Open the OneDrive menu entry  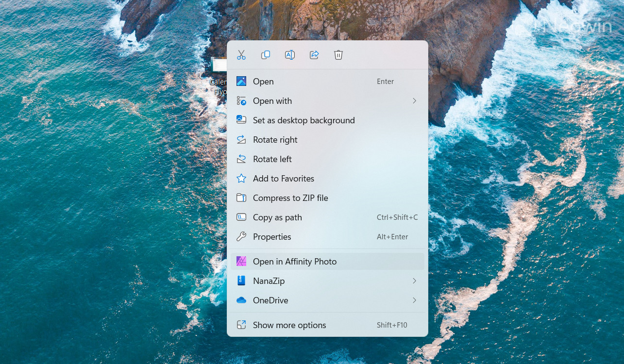(327, 300)
